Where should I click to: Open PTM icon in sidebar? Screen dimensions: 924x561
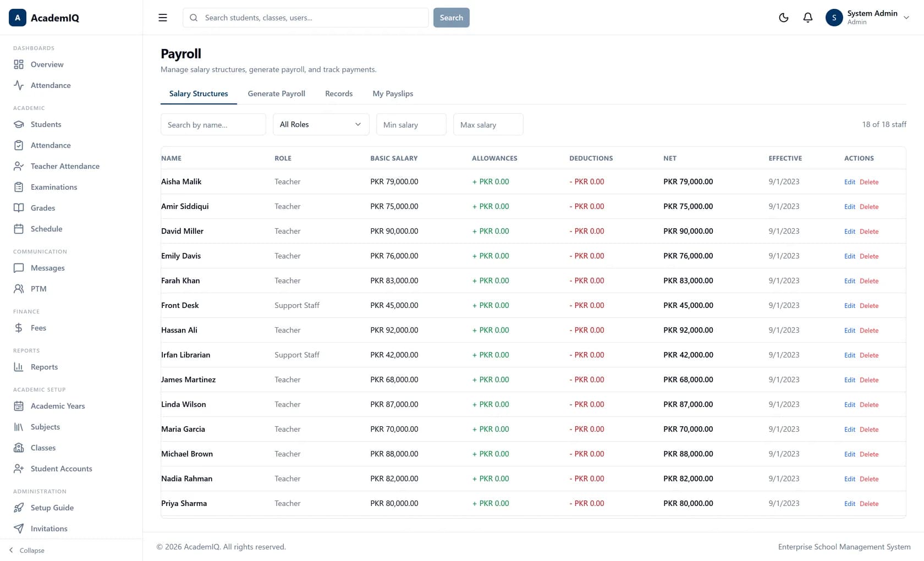[19, 289]
